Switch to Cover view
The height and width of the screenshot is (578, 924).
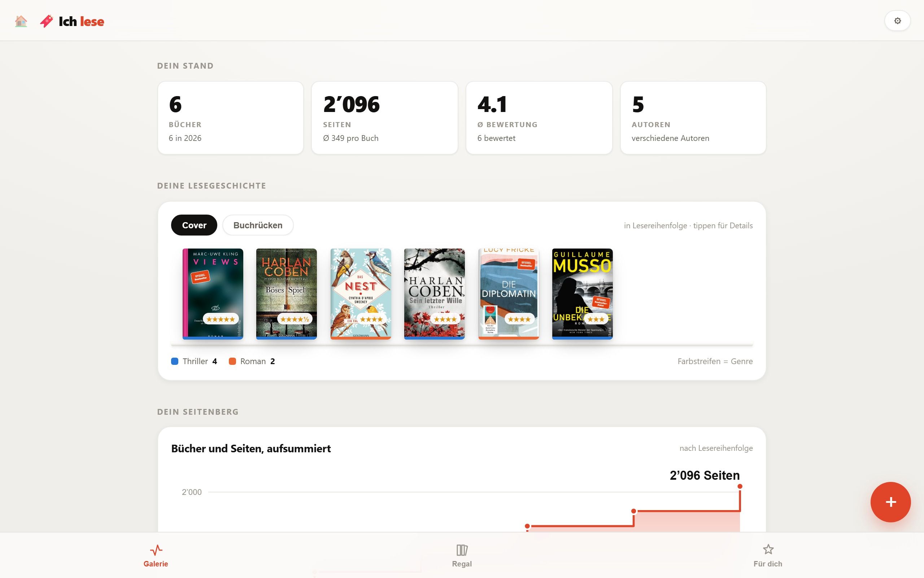pos(194,225)
